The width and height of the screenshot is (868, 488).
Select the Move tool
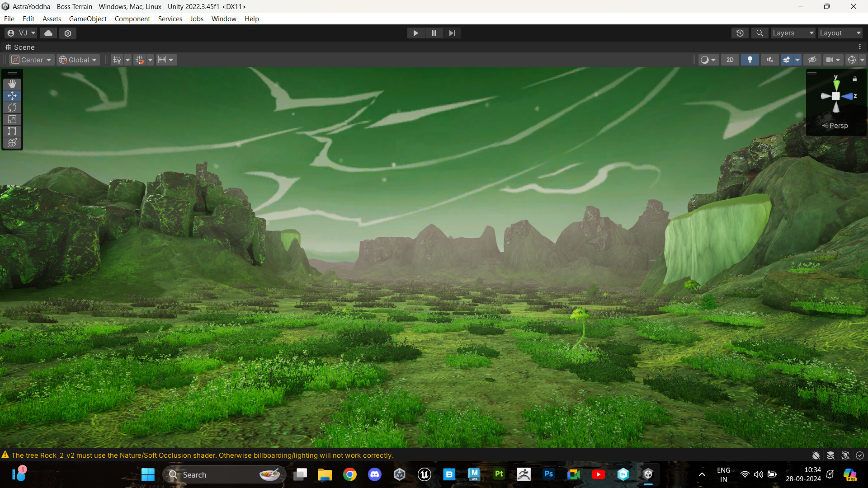(x=12, y=96)
